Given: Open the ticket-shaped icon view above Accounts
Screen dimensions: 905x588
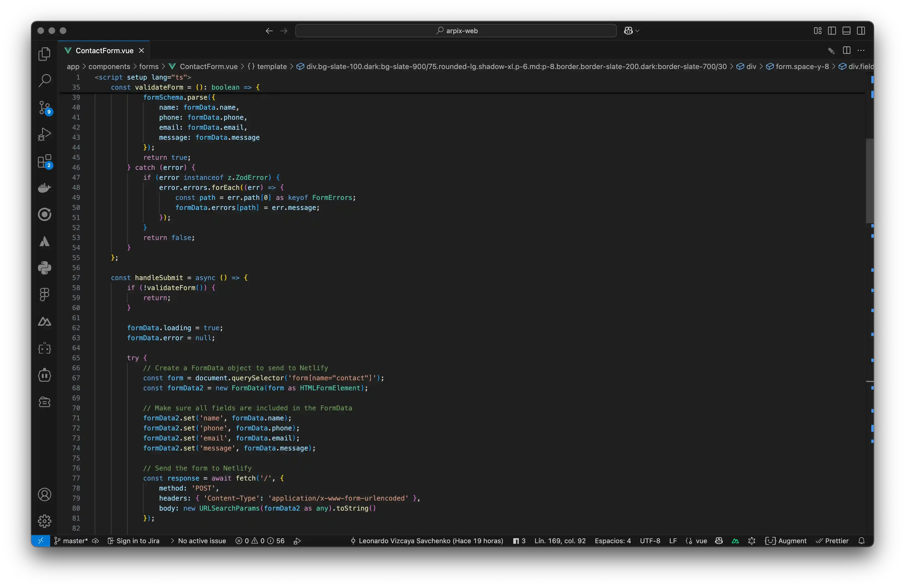Looking at the screenshot, I should click(45, 402).
